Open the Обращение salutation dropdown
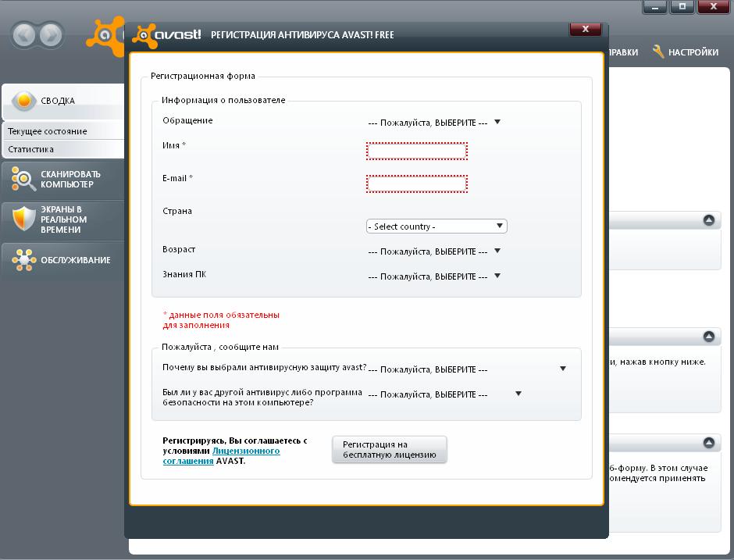This screenshot has width=734, height=560. (x=434, y=123)
